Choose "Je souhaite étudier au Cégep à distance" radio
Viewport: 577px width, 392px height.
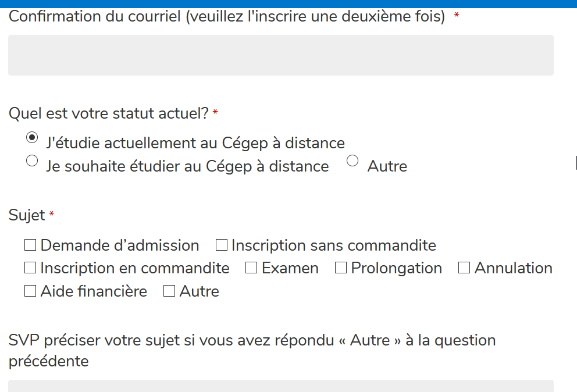coord(33,161)
